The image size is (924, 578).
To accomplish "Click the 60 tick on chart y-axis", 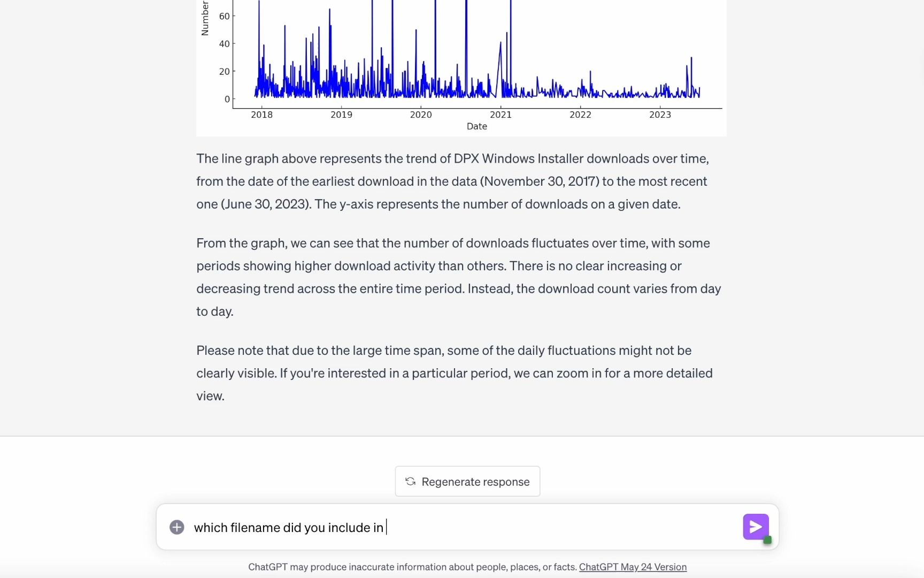I will (225, 16).
